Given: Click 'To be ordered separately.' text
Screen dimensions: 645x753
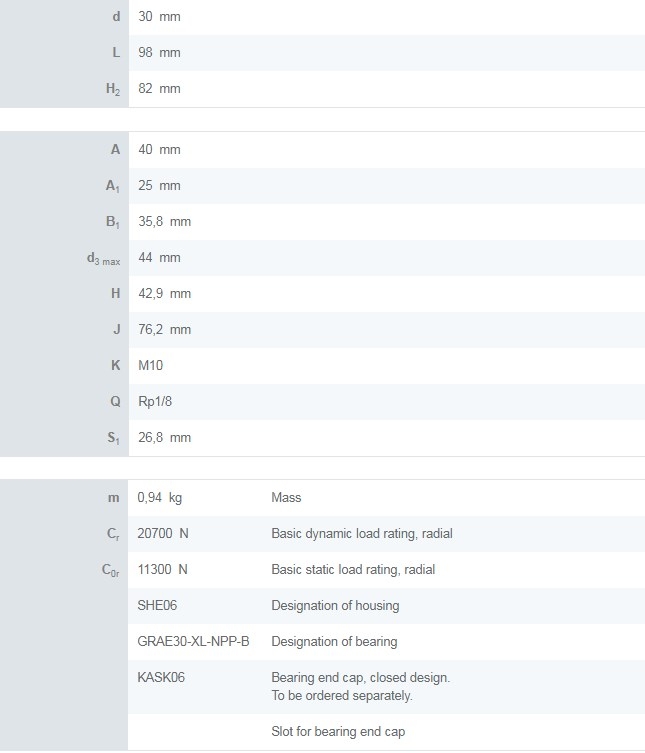Looking at the screenshot, I should 342,696.
